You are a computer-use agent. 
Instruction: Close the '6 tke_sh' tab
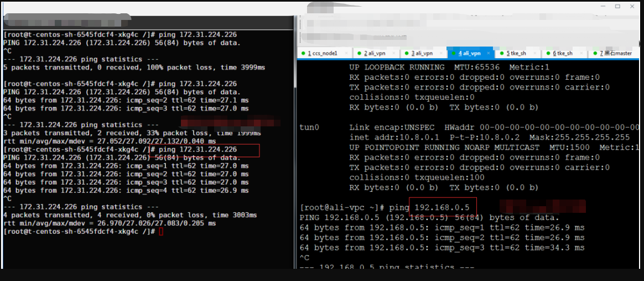(x=581, y=54)
